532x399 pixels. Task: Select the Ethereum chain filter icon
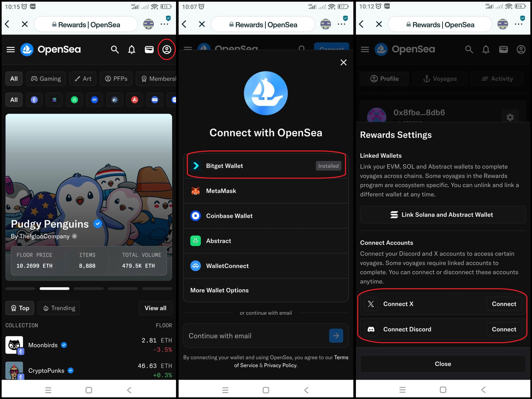pos(34,100)
